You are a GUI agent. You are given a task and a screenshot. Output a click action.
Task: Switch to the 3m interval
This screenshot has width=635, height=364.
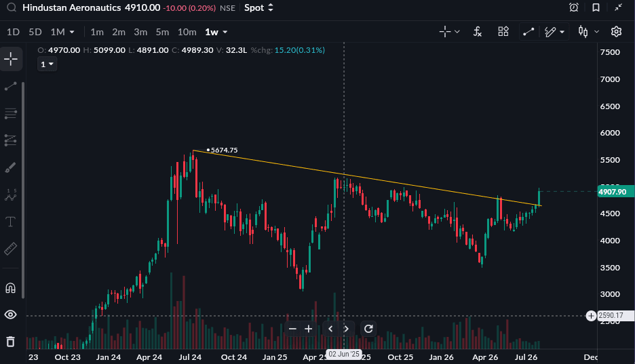pos(140,32)
